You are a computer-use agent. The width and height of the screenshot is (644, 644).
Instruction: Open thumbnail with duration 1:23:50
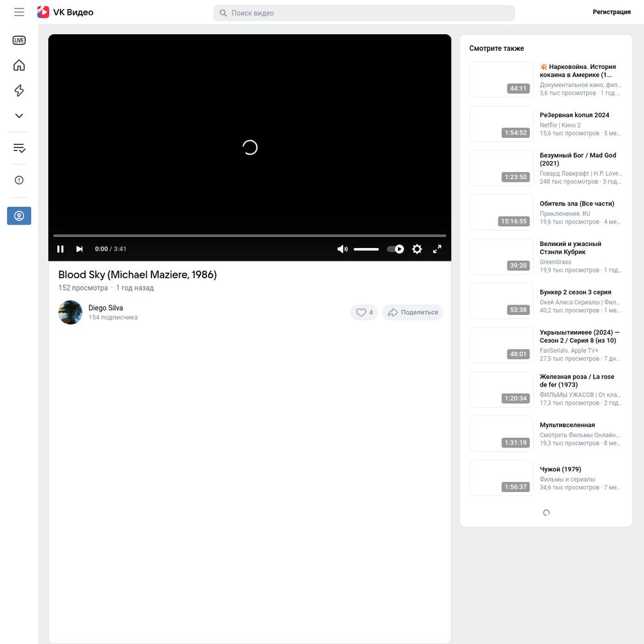click(502, 168)
